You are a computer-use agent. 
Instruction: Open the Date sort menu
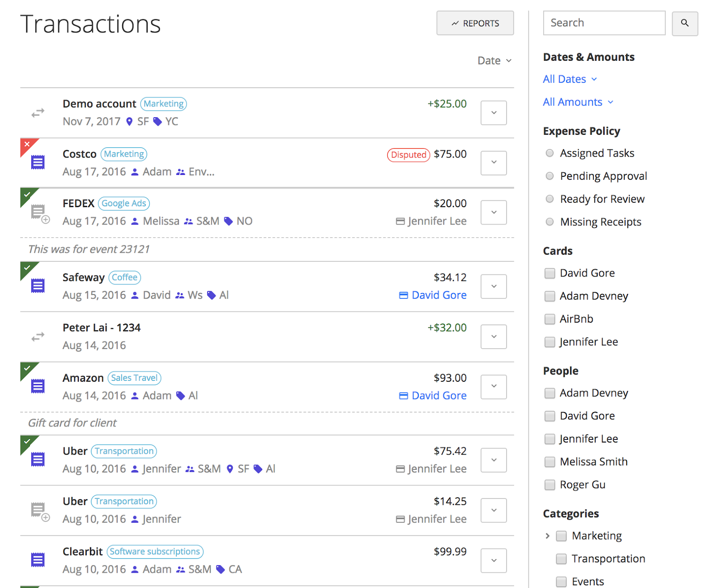pyautogui.click(x=494, y=61)
